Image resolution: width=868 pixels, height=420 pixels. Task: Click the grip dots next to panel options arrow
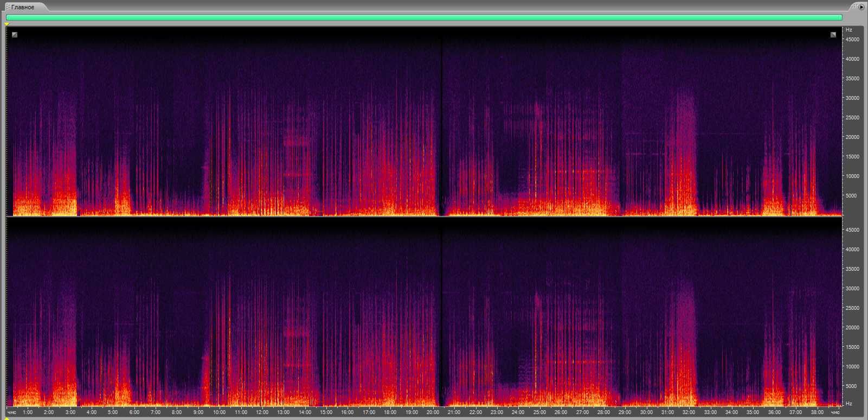(854, 7)
